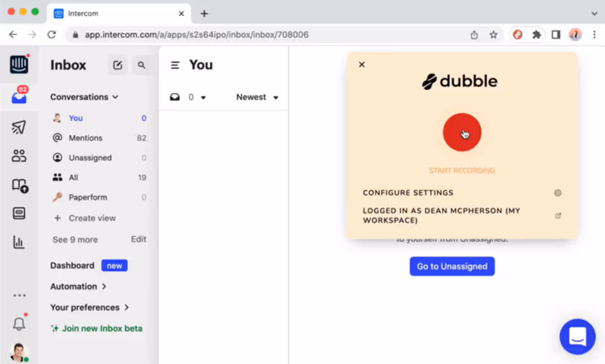
Task: Open the Newest sort dropdown
Action: (x=257, y=97)
